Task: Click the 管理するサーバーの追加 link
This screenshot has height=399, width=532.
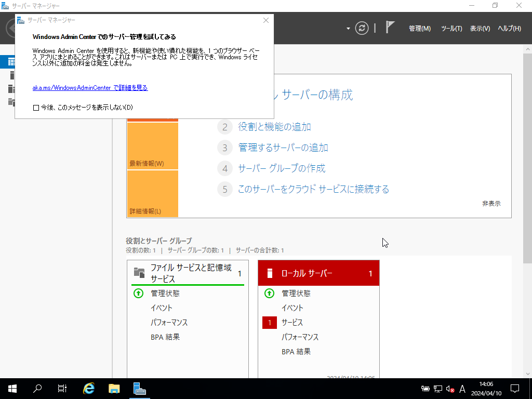Action: coord(283,148)
